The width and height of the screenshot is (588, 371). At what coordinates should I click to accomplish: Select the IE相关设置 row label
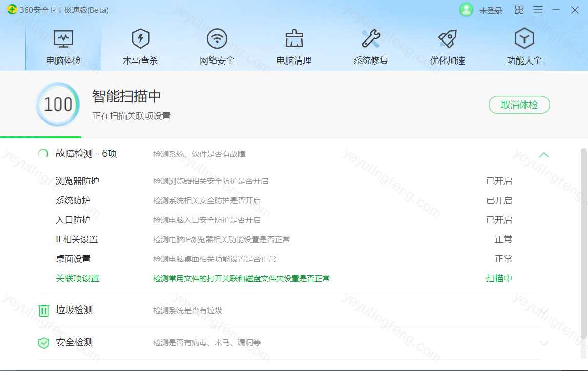coord(77,240)
